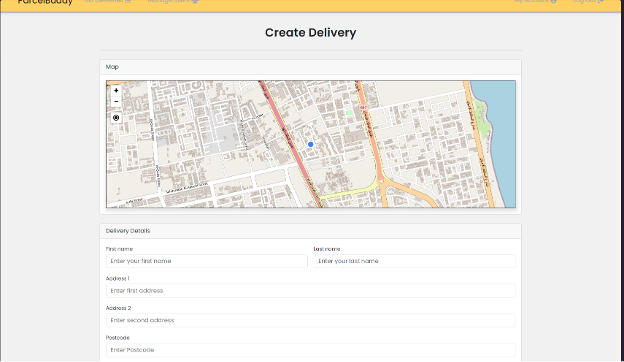Viewport: 624px width, 362px height.
Task: Click the 'Postcode' field label
Action: point(118,338)
